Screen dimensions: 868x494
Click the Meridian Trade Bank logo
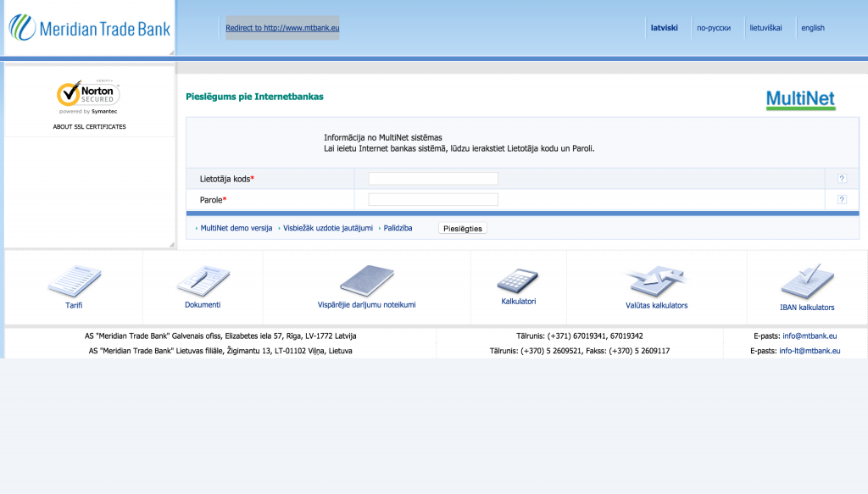coord(89,28)
